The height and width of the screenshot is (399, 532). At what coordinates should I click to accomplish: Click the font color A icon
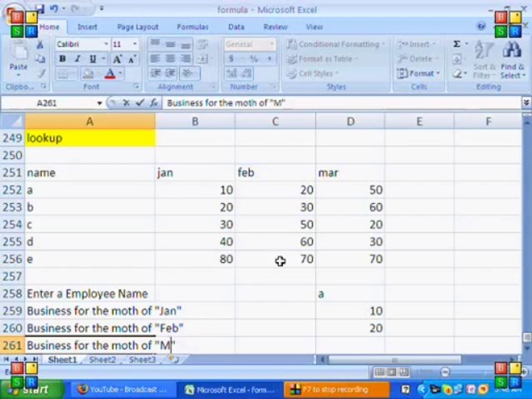pyautogui.click(x=110, y=73)
